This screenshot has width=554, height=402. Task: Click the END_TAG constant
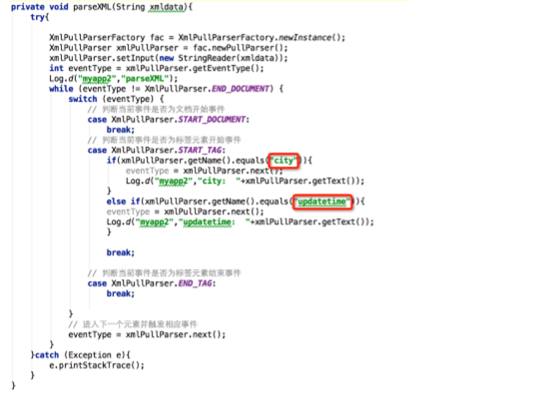(x=195, y=283)
